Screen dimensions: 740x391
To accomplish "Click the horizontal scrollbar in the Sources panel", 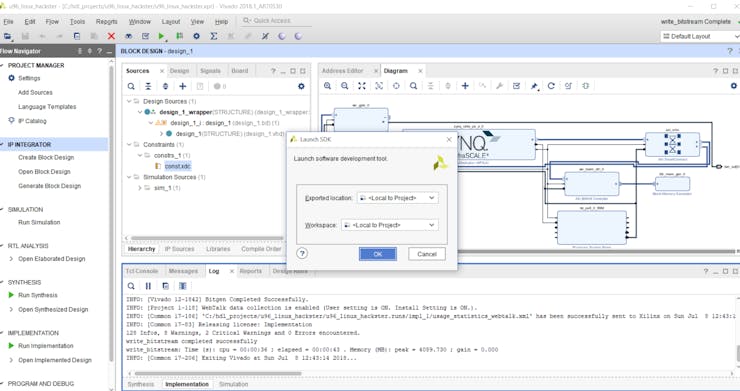I will (x=208, y=238).
